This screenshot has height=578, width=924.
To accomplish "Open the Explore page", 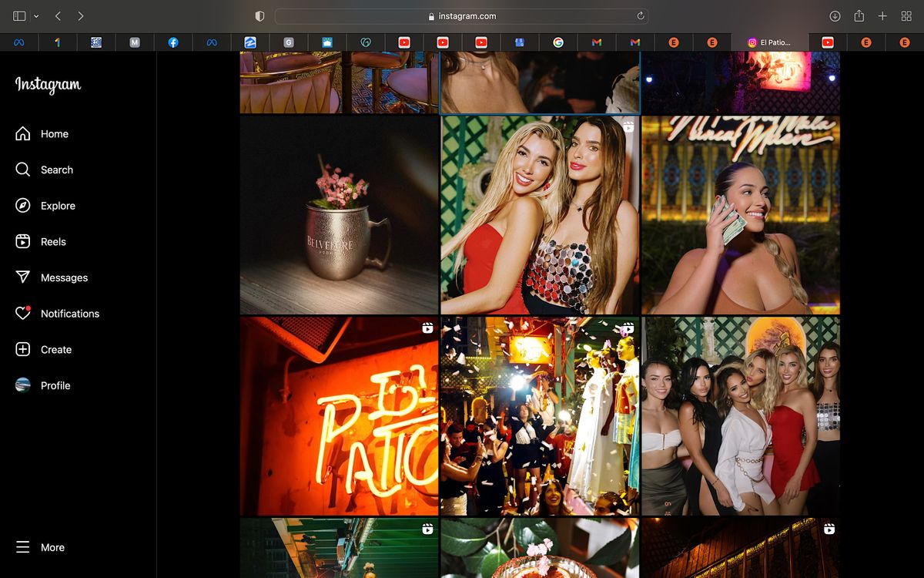I will pyautogui.click(x=58, y=205).
